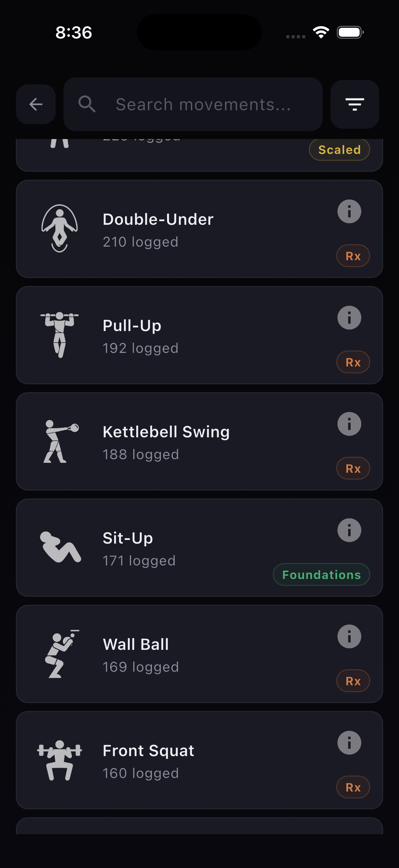Click the Pull-Up figure pictogram
Image resolution: width=399 pixels, height=868 pixels.
60,335
